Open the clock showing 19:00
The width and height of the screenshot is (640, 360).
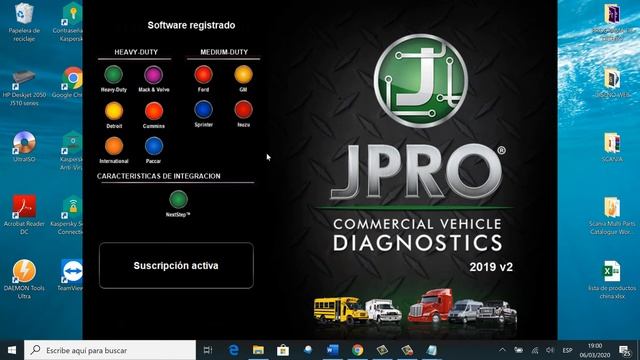(x=595, y=351)
